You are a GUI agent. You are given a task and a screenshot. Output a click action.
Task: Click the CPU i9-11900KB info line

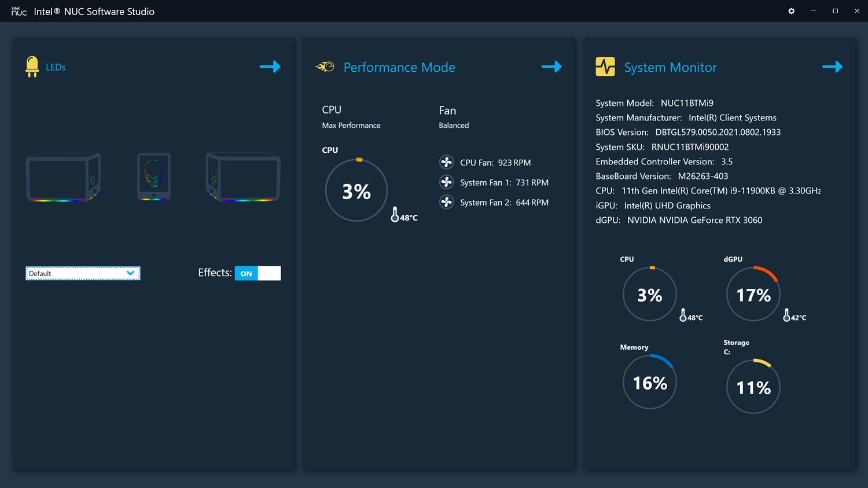[x=708, y=190]
